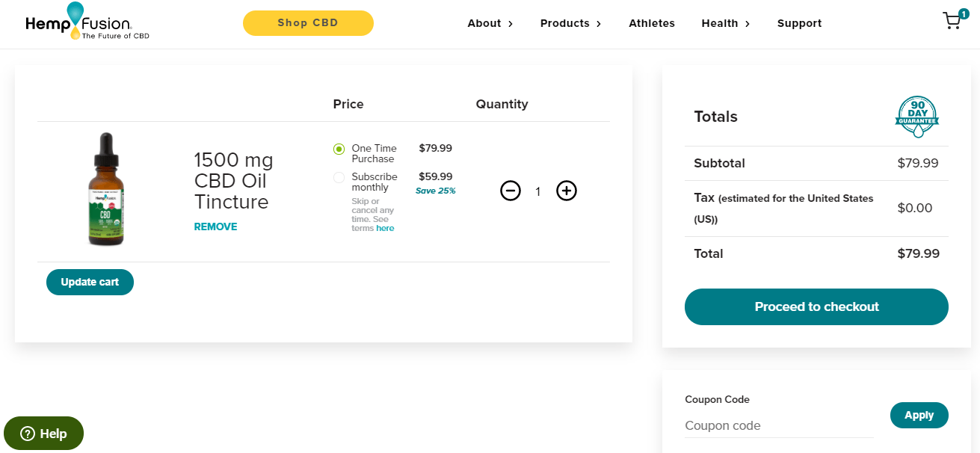This screenshot has width=980, height=453.
Task: Click the 1500 mg CBD Oil Tincture title
Action: point(234,181)
